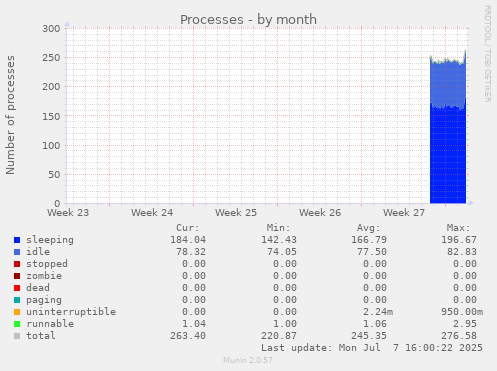Click runnable current value 1.04
This screenshot has height=371, width=497.
tap(194, 324)
